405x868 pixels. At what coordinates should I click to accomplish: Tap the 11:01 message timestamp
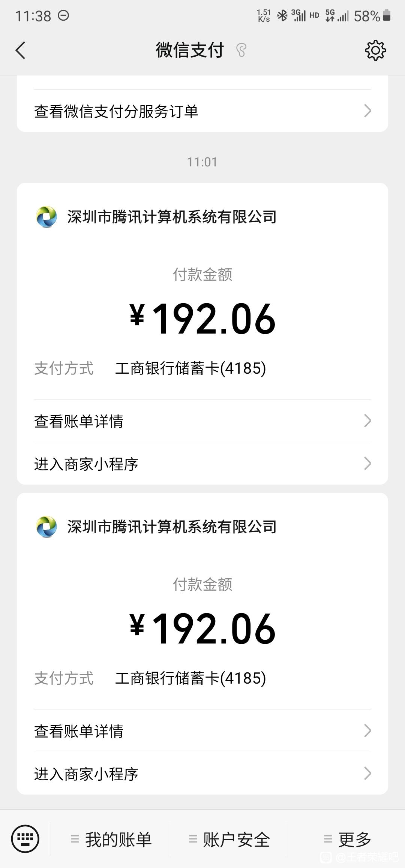pos(202,162)
